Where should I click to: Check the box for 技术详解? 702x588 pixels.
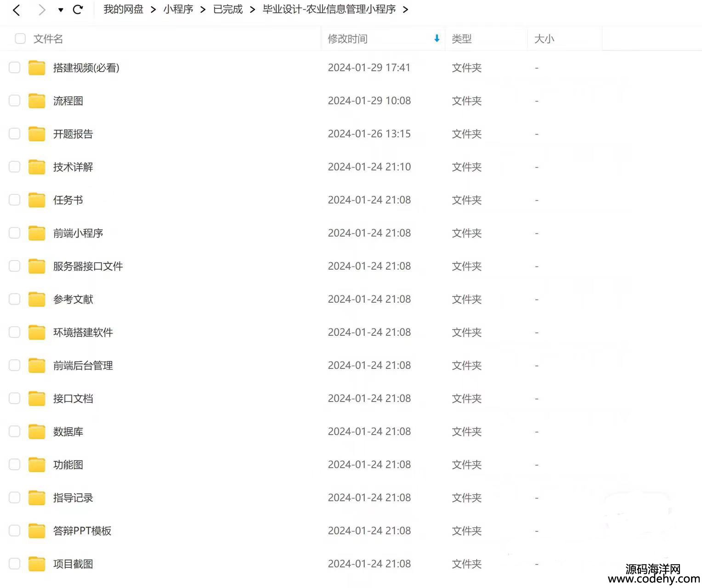15,167
